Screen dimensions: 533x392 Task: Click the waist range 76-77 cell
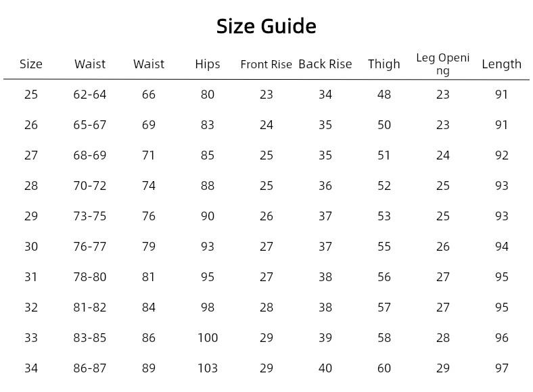click(x=90, y=247)
